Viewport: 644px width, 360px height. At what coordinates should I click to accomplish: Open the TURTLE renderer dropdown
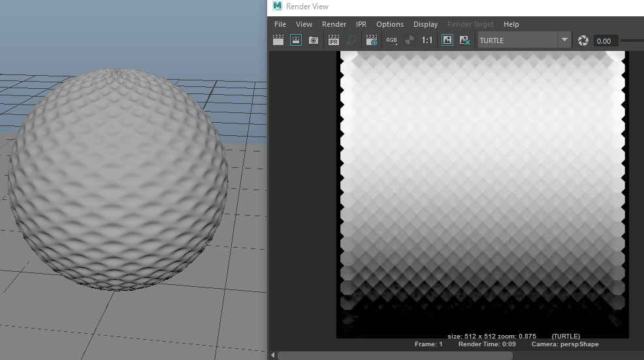pyautogui.click(x=564, y=41)
